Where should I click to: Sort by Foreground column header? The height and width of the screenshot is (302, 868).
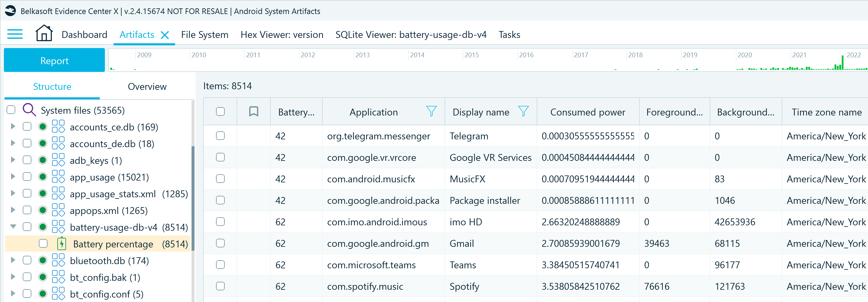click(674, 112)
